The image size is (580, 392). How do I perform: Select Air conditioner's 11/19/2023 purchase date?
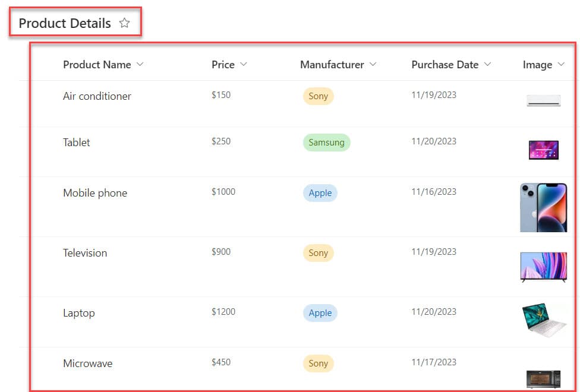click(434, 95)
